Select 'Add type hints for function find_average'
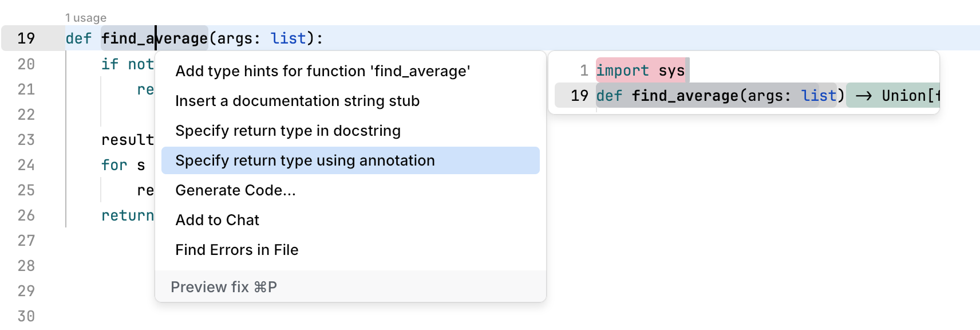This screenshot has height=330, width=980. pos(323,71)
